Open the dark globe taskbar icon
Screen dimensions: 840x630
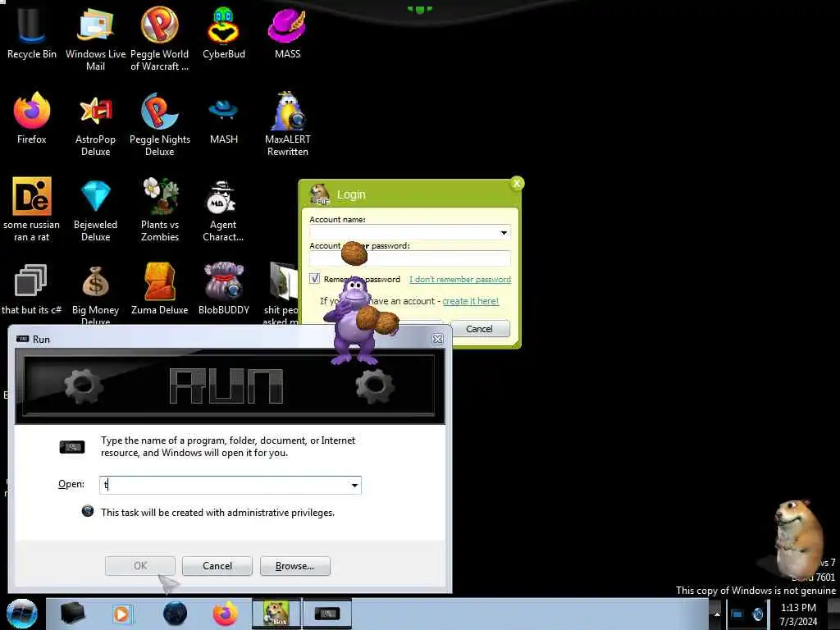coord(175,614)
